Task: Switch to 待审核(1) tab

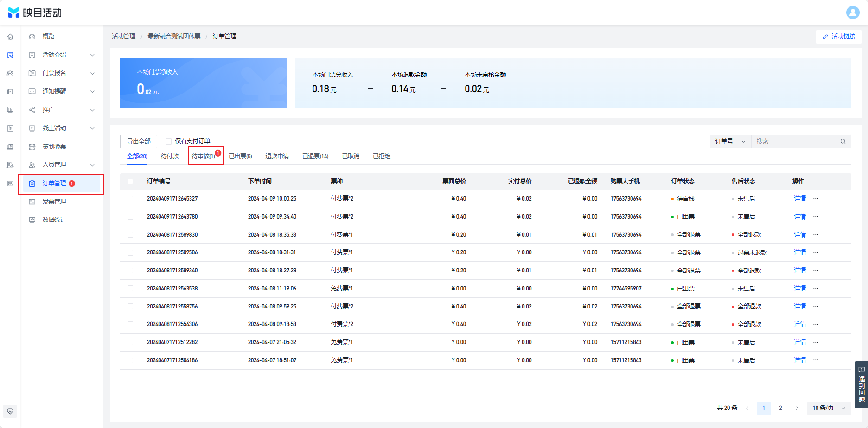Action: (x=204, y=157)
